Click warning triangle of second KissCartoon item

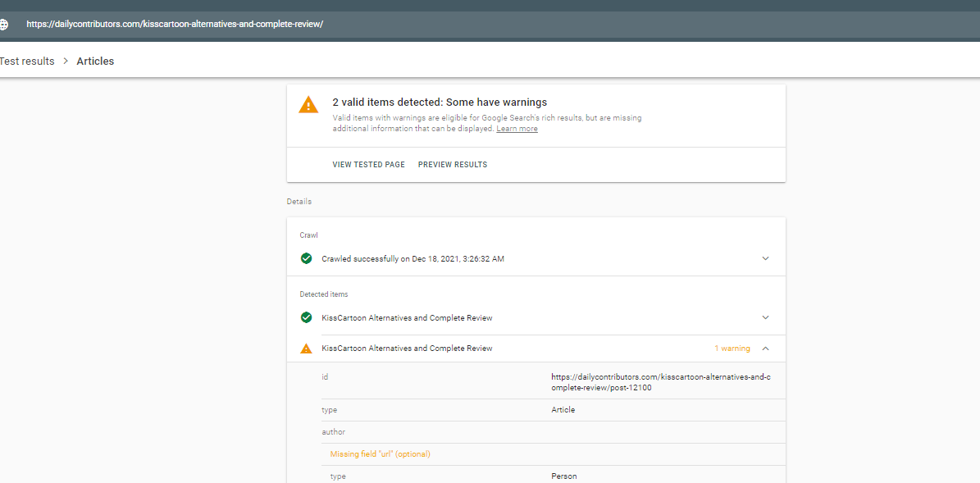point(306,349)
